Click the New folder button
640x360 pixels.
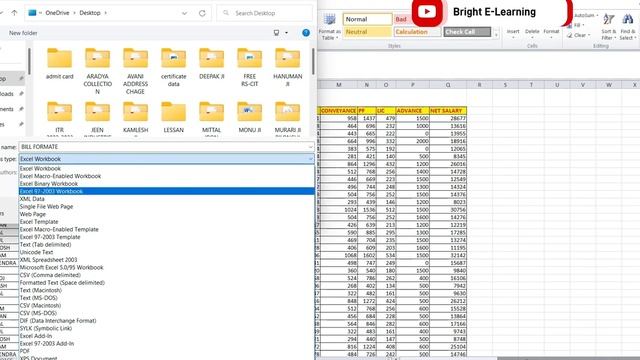pos(23,33)
